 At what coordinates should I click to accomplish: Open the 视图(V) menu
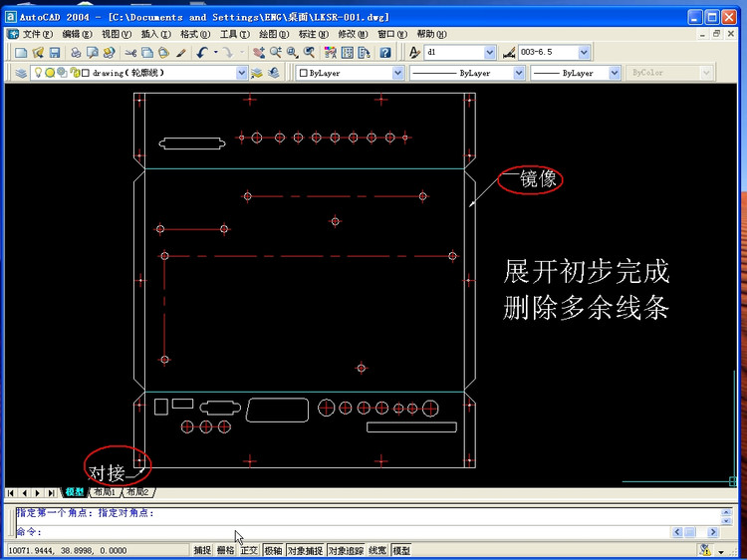117,34
